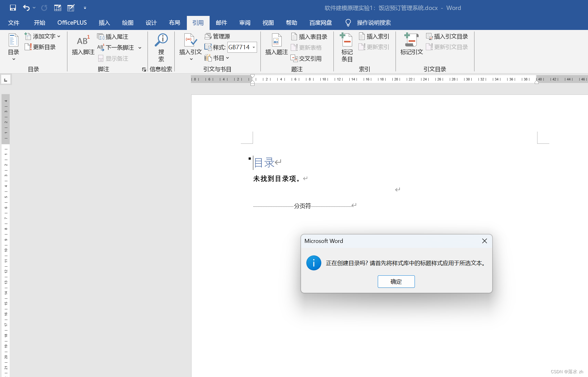The image size is (588, 377).
Task: Click 更新目录 in the ribbon
Action: 41,47
